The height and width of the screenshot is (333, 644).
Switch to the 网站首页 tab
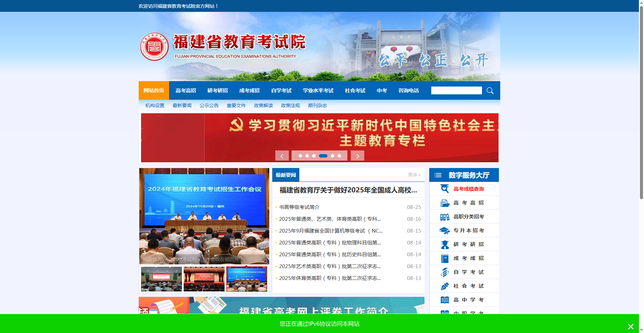click(154, 90)
